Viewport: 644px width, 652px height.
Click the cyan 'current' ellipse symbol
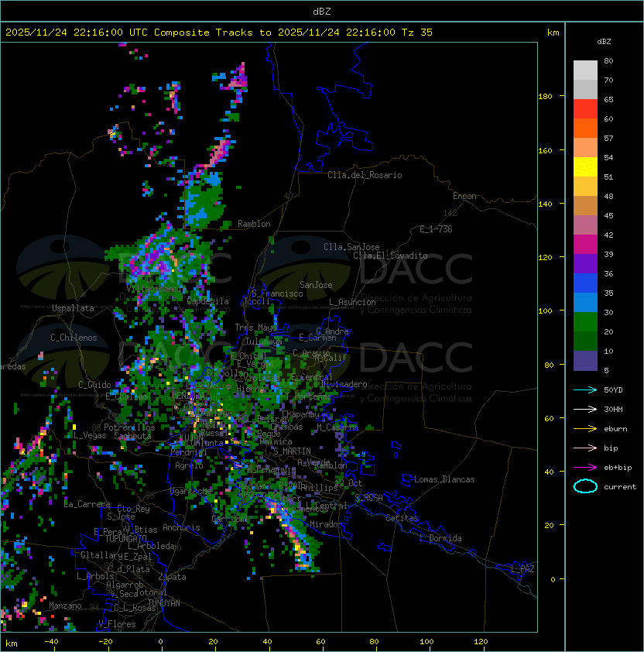tap(585, 486)
